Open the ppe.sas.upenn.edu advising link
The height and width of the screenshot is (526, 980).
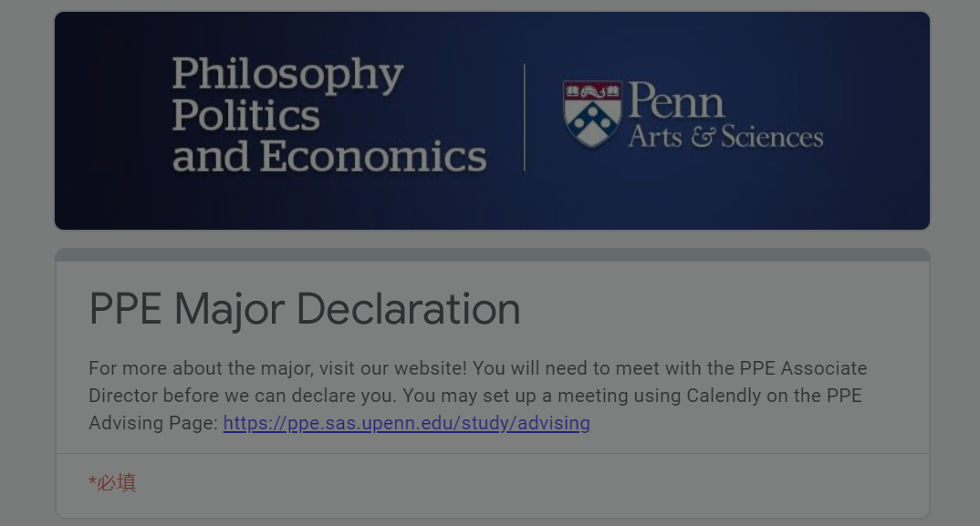[406, 423]
